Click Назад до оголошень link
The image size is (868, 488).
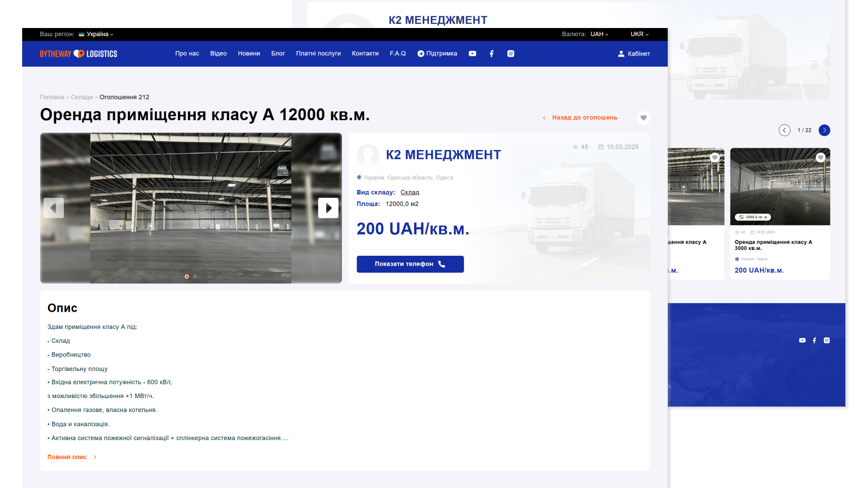coord(585,118)
